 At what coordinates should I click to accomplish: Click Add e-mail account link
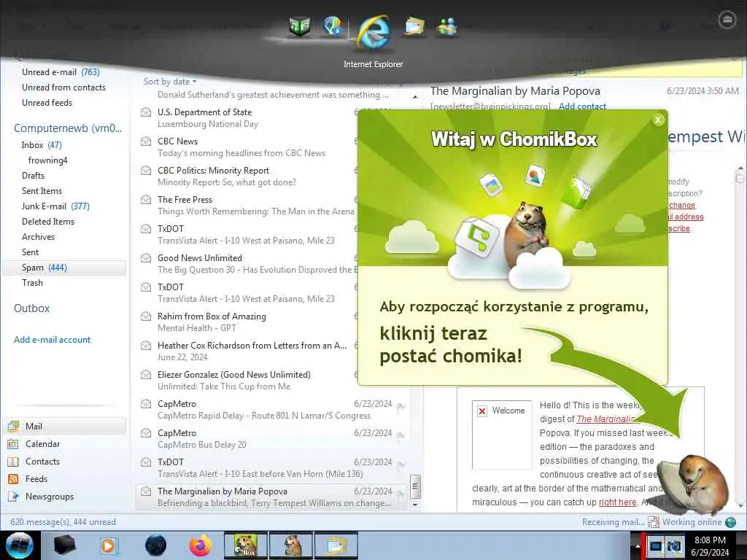(52, 340)
